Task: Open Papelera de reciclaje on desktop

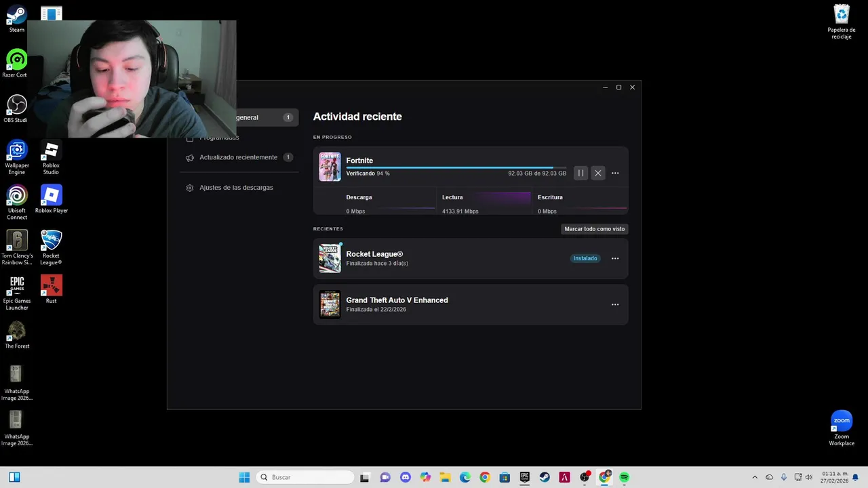Action: (842, 22)
